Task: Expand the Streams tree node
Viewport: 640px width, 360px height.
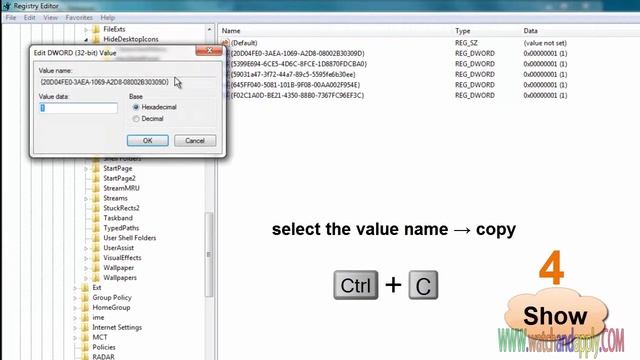Action: 86,198
